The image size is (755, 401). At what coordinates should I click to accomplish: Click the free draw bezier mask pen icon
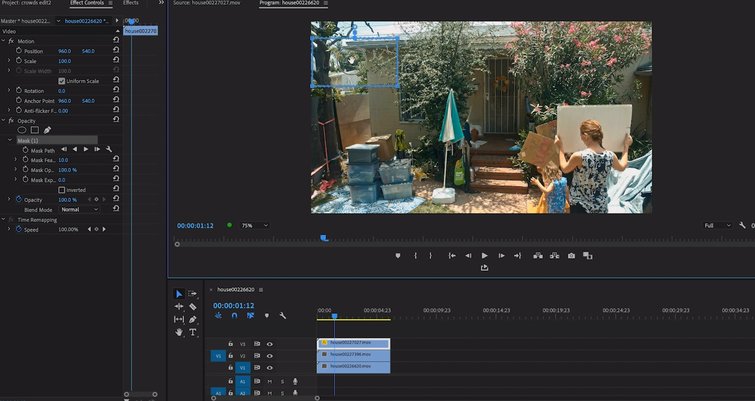click(x=47, y=130)
